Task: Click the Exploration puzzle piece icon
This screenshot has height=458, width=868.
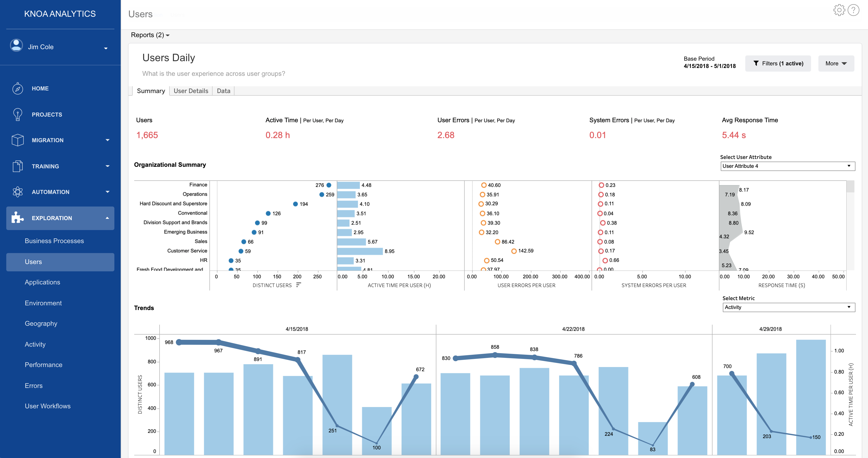Action: pos(17,218)
